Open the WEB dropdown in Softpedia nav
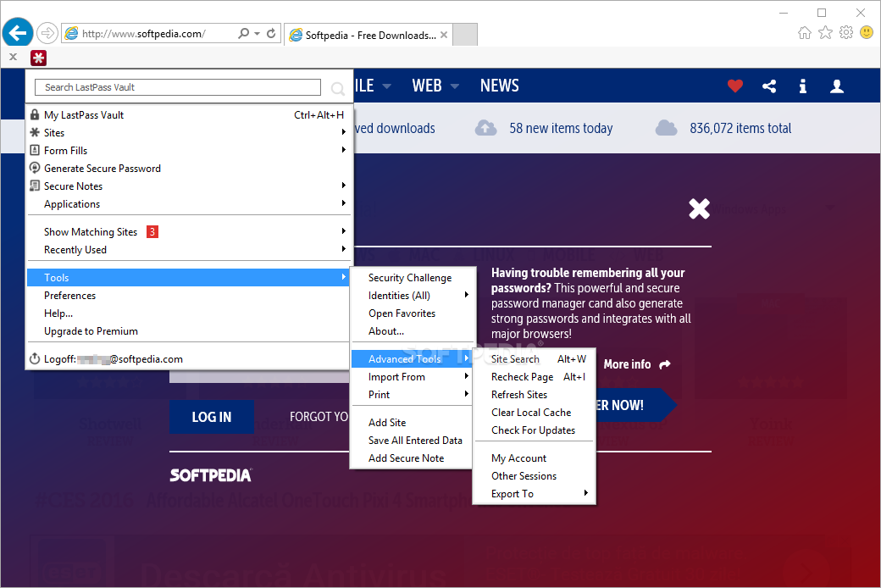Screen dimensions: 881x588 (x=435, y=86)
